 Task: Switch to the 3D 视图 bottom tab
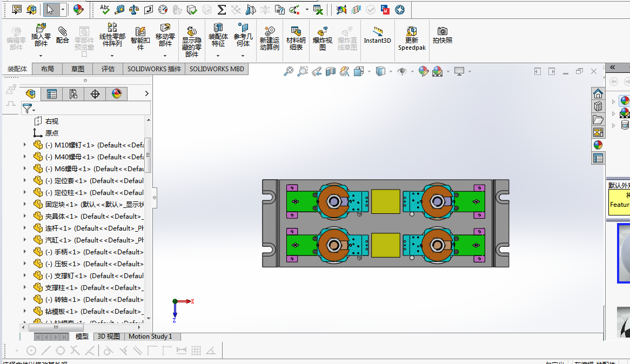[109, 336]
